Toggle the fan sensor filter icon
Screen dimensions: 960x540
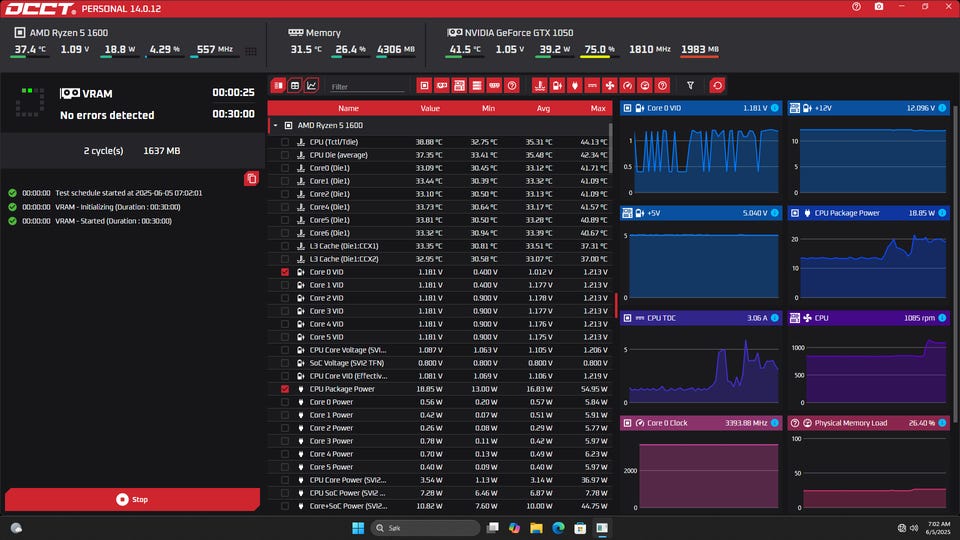pyautogui.click(x=610, y=86)
